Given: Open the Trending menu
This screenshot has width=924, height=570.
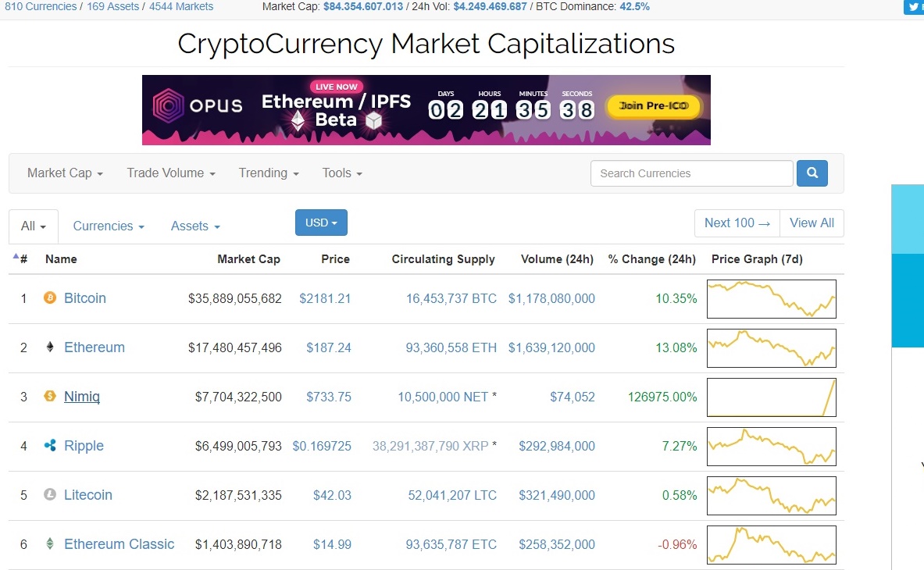Looking at the screenshot, I should [268, 173].
